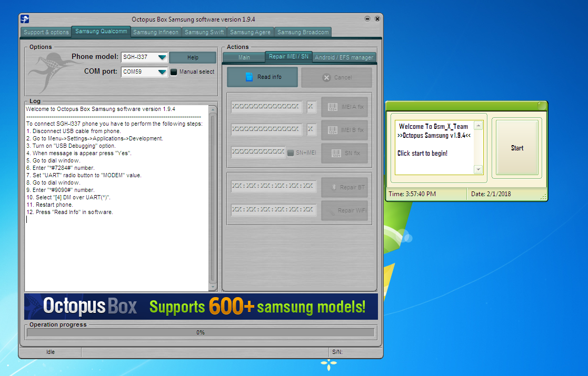Image resolution: width=588 pixels, height=376 pixels.
Task: Open the Android / EFS manager tab
Action: [x=345, y=57]
